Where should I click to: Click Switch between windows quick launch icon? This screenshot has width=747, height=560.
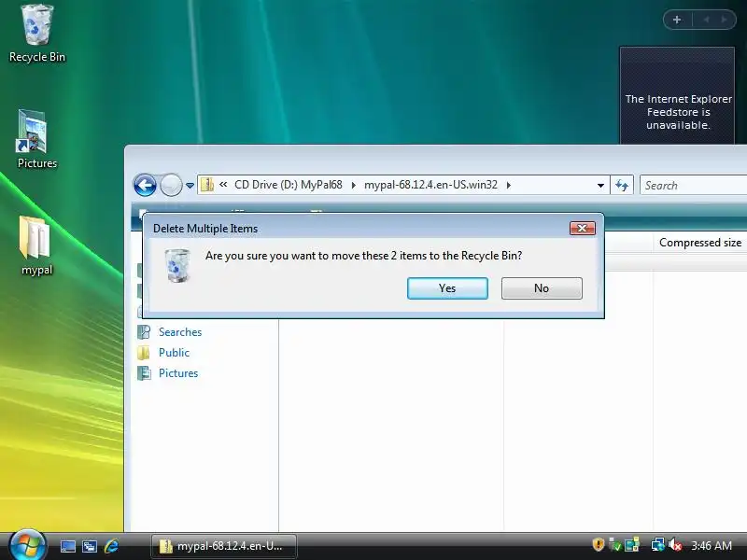coord(90,546)
